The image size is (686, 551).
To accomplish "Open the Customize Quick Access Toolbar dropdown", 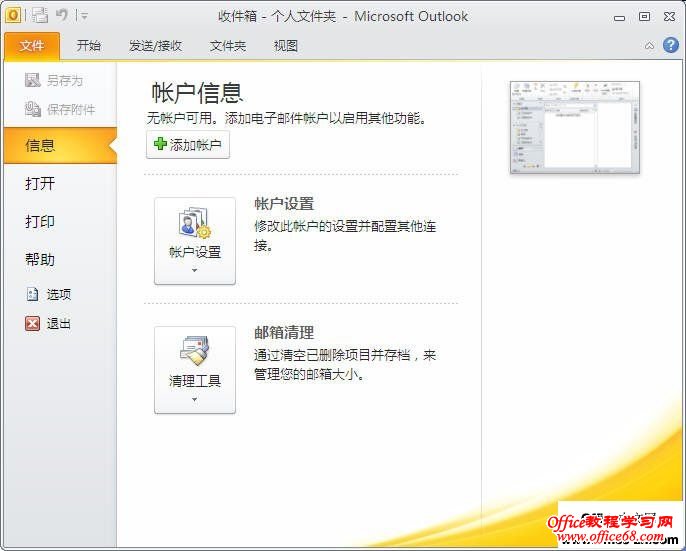I will (x=84, y=16).
